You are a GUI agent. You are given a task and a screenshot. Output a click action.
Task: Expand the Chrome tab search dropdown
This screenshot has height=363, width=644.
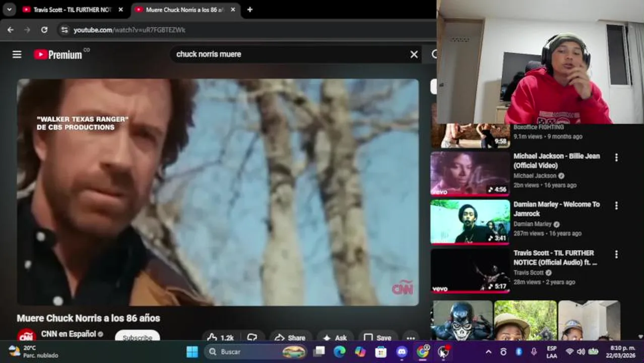pos(9,10)
